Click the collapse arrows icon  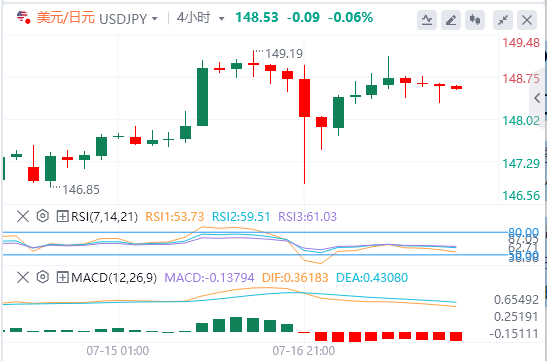pos(503,20)
